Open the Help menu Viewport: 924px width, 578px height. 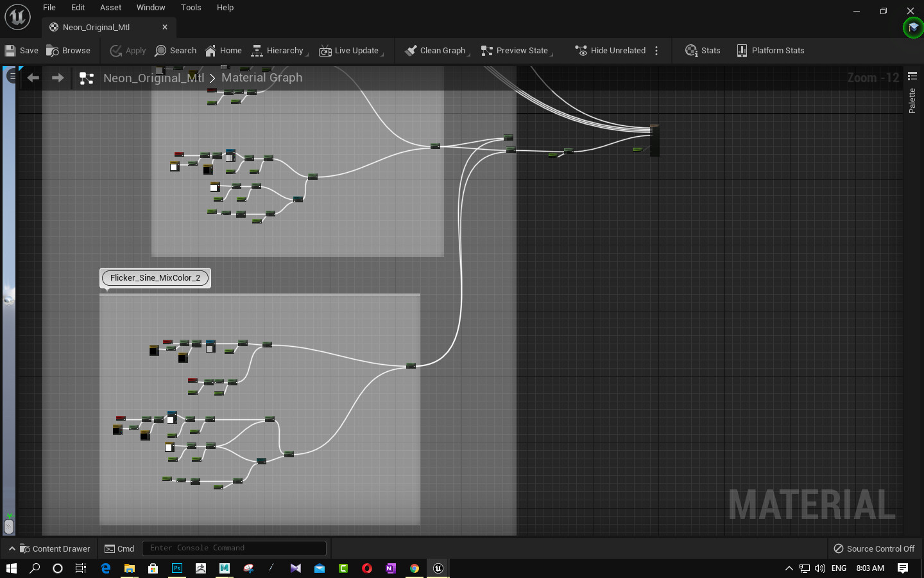pos(225,8)
